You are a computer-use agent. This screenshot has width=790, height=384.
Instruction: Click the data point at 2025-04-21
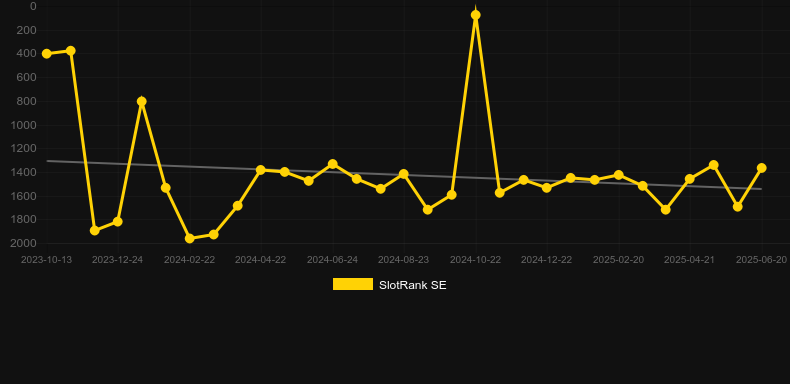coord(690,178)
